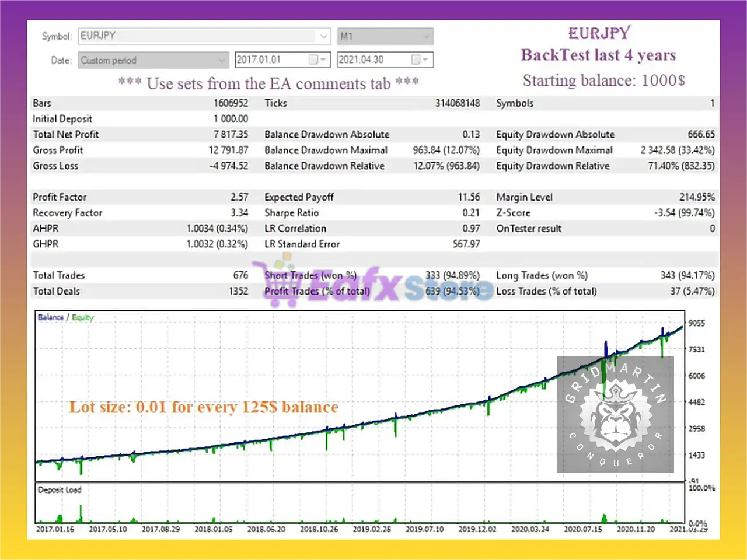
Task: Click the 2017.05.10 date axis label
Action: click(x=108, y=529)
